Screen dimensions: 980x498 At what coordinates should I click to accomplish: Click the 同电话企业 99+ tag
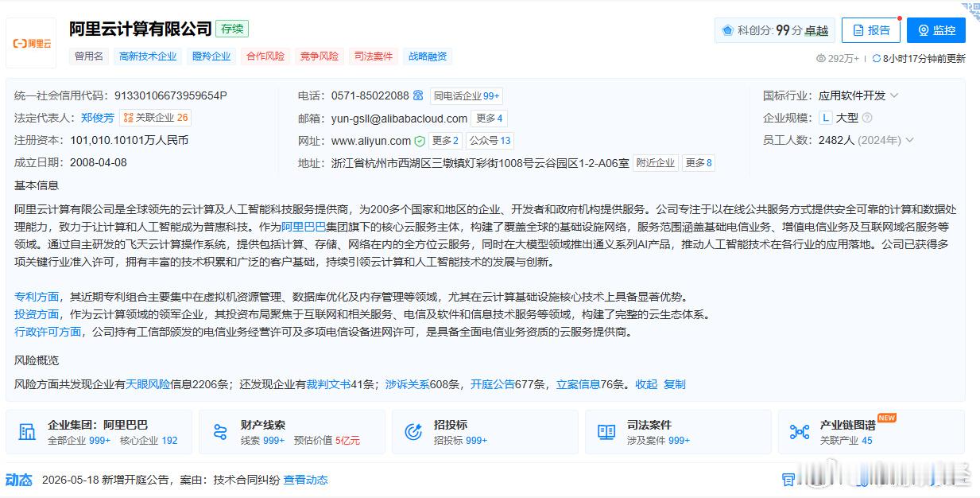(467, 95)
